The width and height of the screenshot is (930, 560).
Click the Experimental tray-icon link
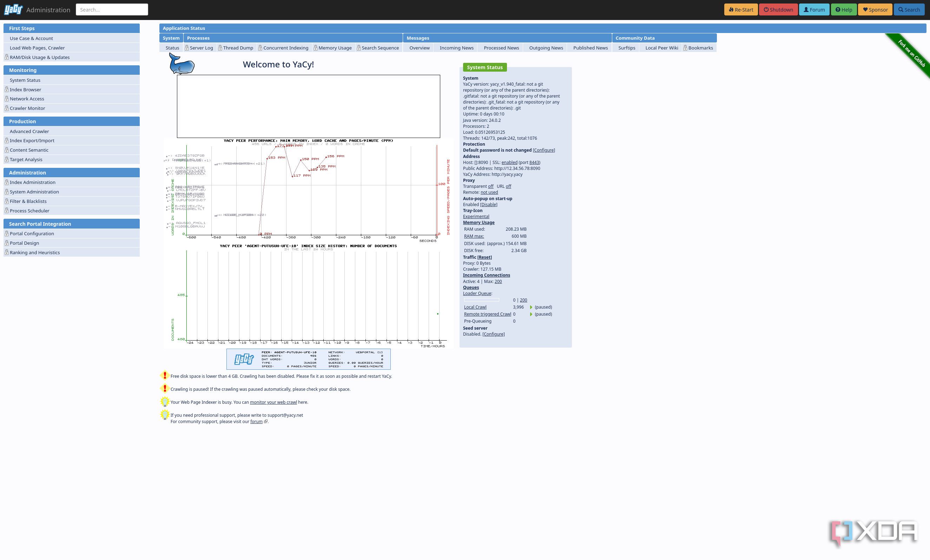coord(476,217)
